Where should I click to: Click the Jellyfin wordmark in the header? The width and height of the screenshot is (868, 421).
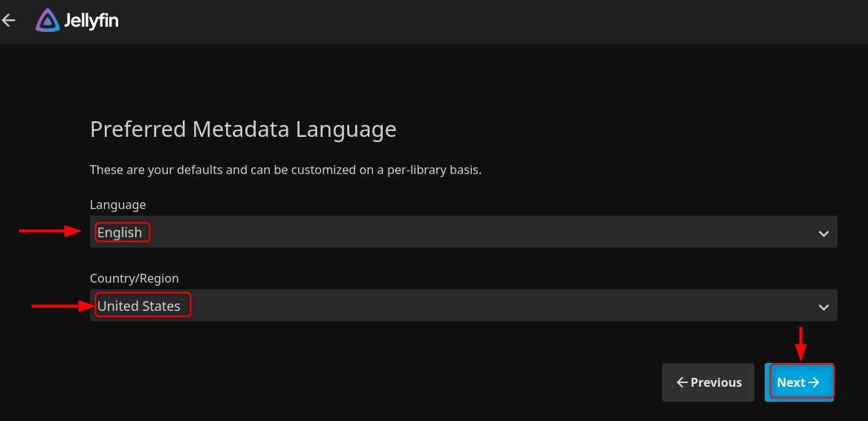coord(91,21)
